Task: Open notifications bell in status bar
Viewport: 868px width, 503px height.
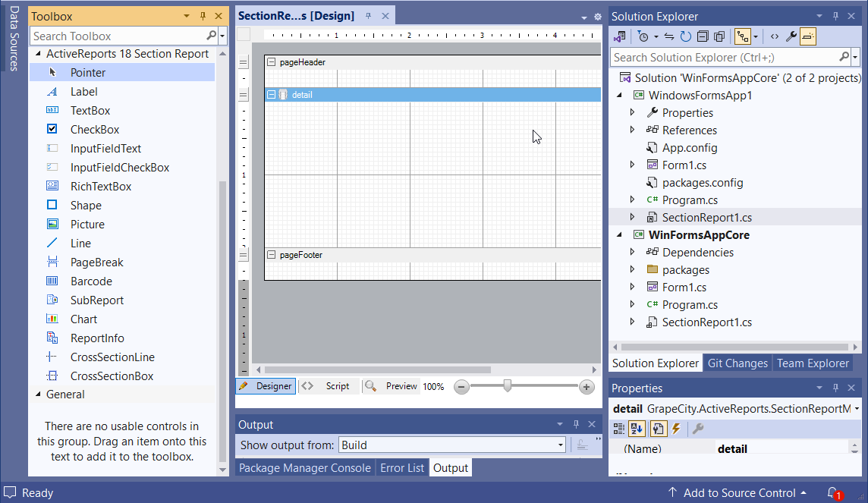Action: coord(833,492)
